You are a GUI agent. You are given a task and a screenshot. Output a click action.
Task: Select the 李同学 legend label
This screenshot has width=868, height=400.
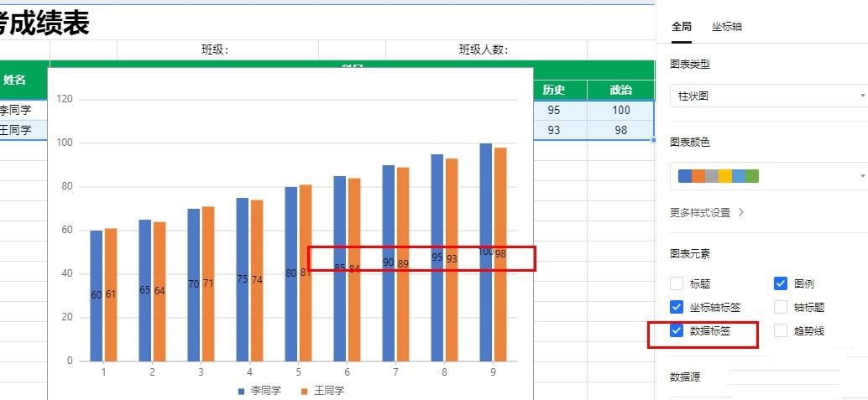pos(266,391)
